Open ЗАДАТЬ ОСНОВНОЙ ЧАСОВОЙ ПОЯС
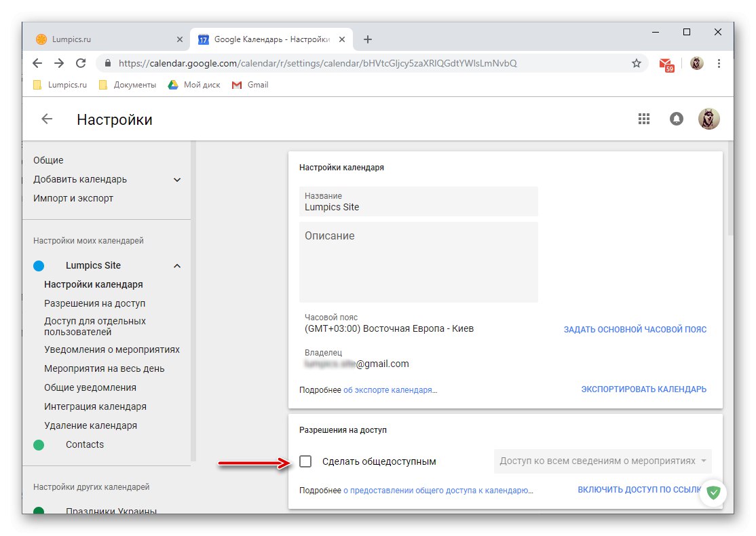 [634, 328]
